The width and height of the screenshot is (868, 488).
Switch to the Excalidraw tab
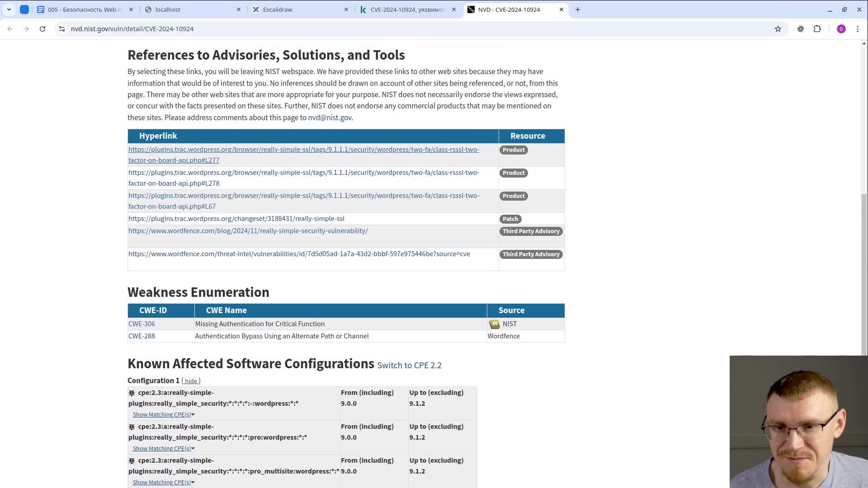coord(278,9)
